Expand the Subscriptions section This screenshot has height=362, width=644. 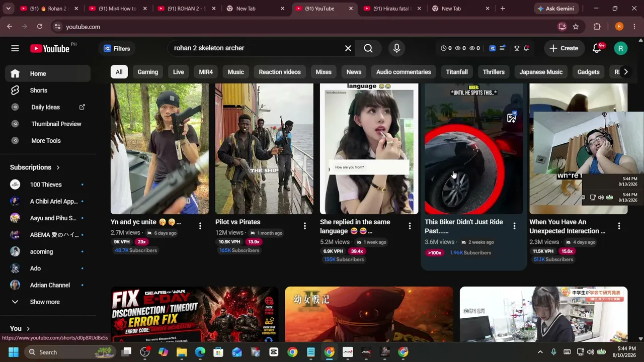[35, 167]
